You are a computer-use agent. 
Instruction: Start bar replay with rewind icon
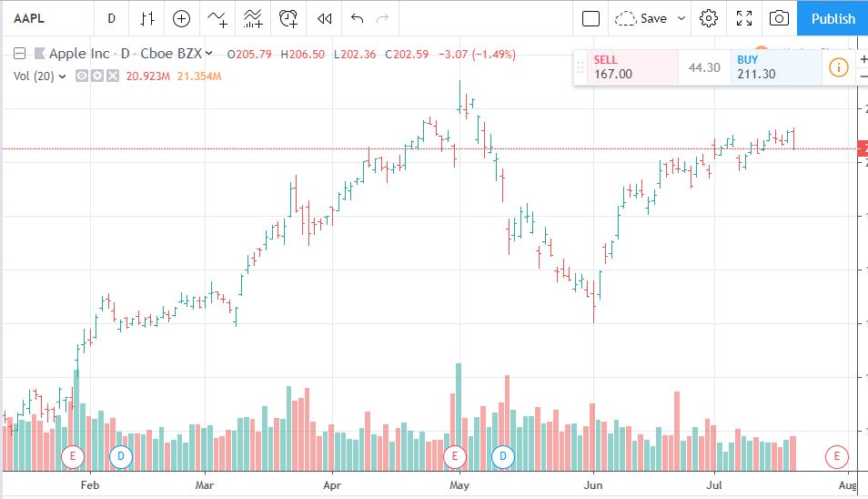click(325, 18)
